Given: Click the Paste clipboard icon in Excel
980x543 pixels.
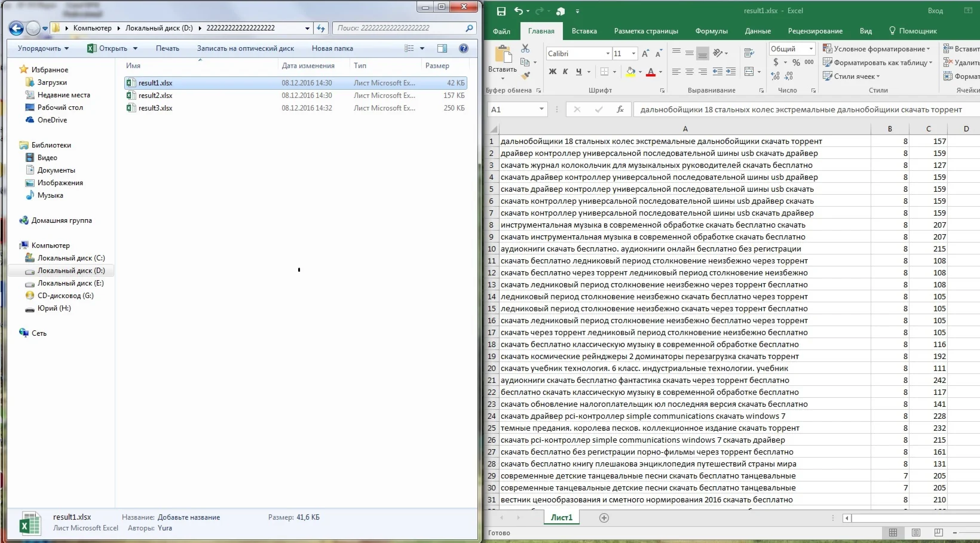Looking at the screenshot, I should [x=503, y=54].
